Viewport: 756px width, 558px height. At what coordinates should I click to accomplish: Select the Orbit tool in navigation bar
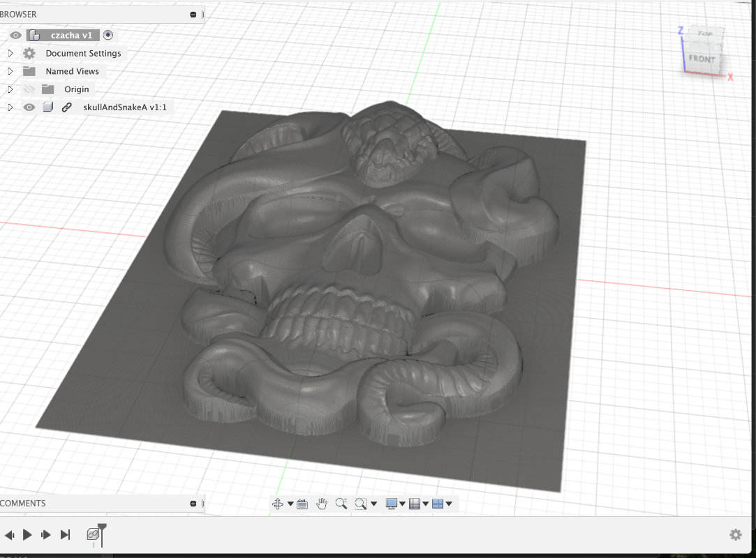278,504
